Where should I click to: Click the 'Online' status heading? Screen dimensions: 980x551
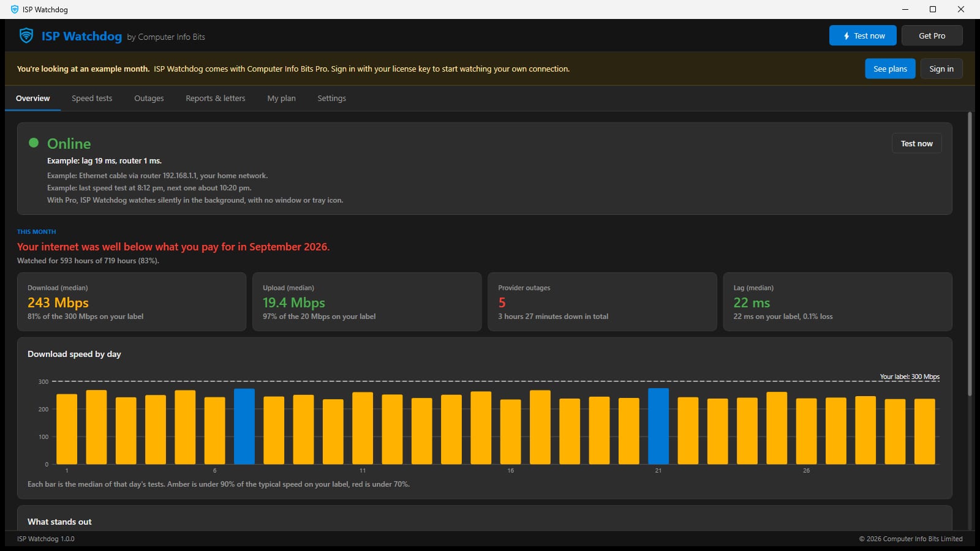click(x=69, y=143)
